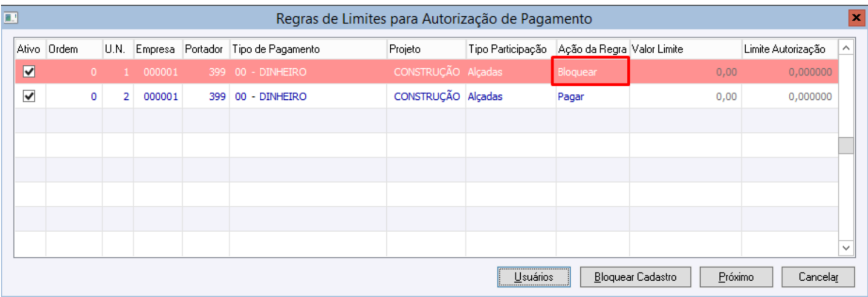Open the Usuários button
The image size is (868, 297).
(x=534, y=277)
